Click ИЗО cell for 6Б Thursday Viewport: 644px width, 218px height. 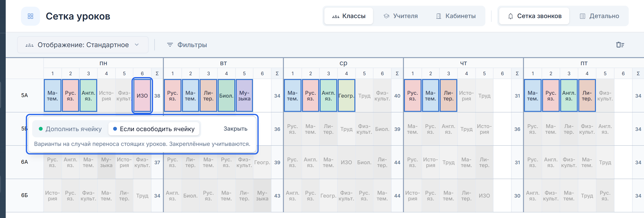tap(484, 196)
